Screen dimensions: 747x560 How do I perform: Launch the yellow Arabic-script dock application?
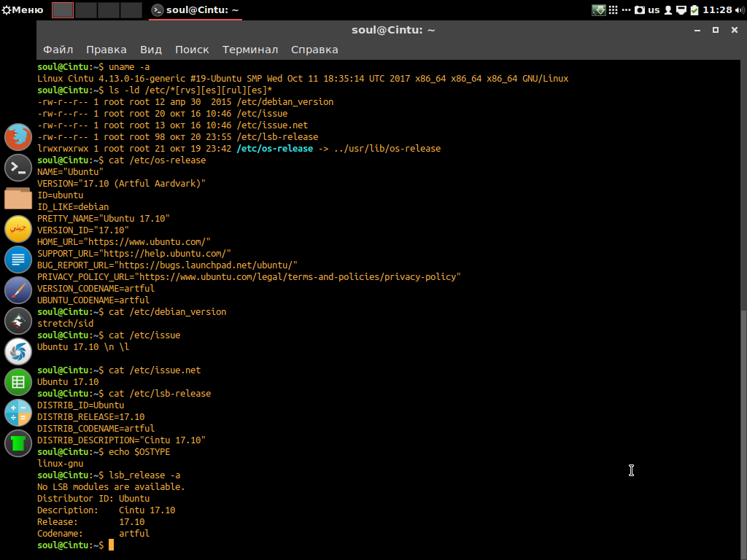(18, 229)
